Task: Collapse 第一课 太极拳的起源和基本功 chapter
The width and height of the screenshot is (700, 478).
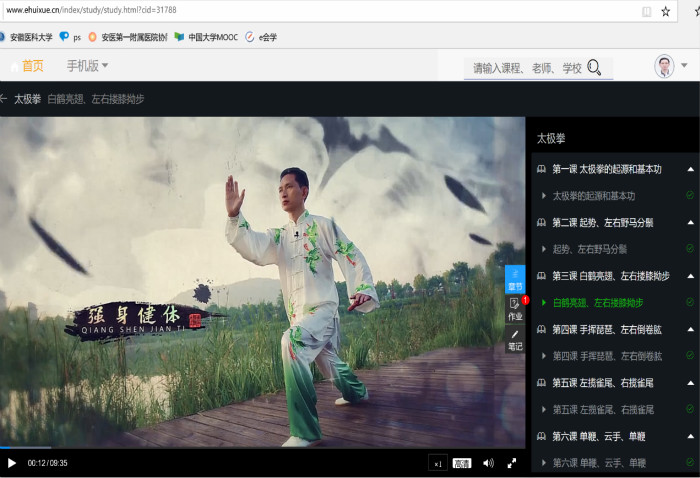Action: pyautogui.click(x=690, y=169)
